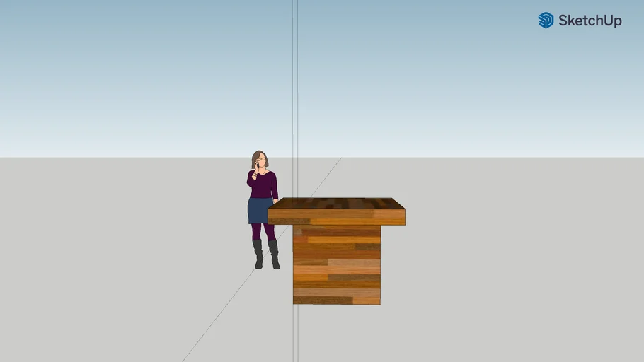Select the wooden table base block
The image size is (644, 362).
click(x=336, y=264)
